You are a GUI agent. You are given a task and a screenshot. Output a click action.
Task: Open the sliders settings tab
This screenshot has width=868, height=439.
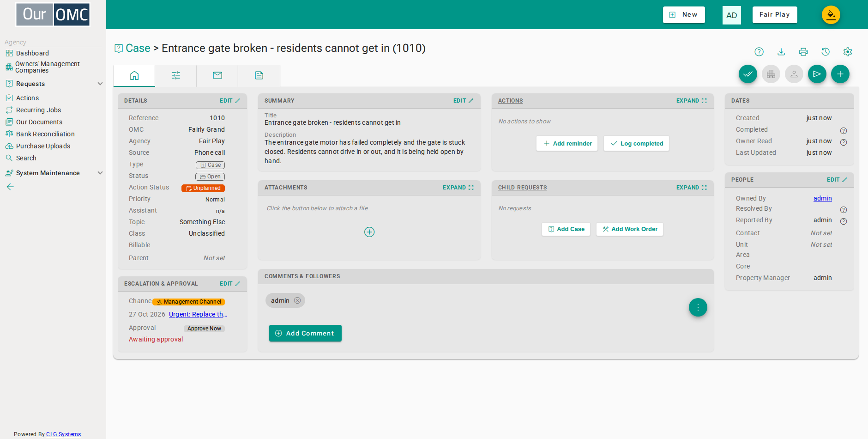point(176,75)
